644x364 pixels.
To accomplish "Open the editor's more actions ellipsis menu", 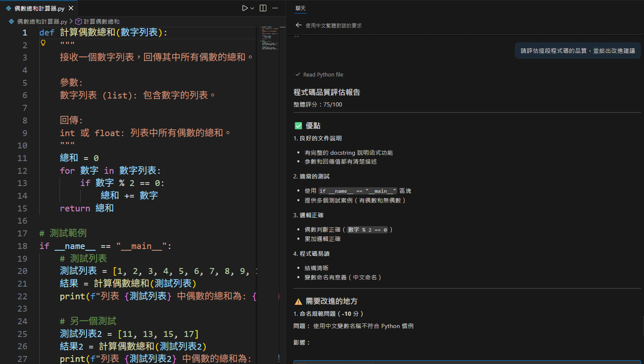I will click(275, 8).
